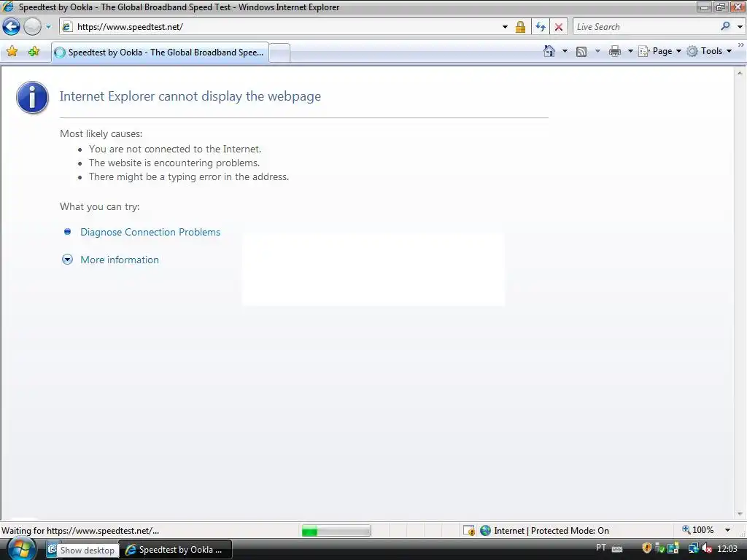Viewport: 747px width, 560px height.
Task: Click the keyboard icon in language bar
Action: [617, 549]
